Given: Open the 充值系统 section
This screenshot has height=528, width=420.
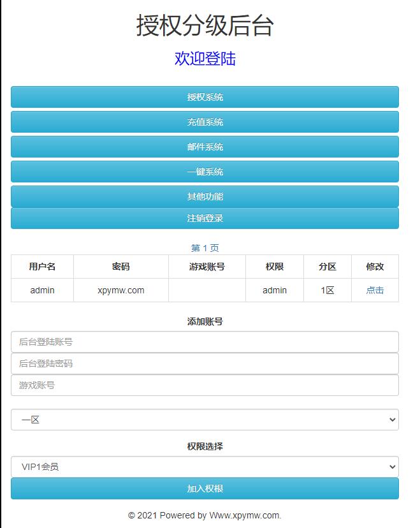Looking at the screenshot, I should (x=205, y=122).
